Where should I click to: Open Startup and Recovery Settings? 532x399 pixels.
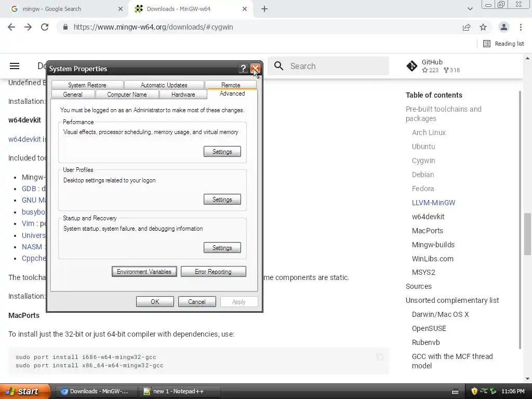pos(222,248)
